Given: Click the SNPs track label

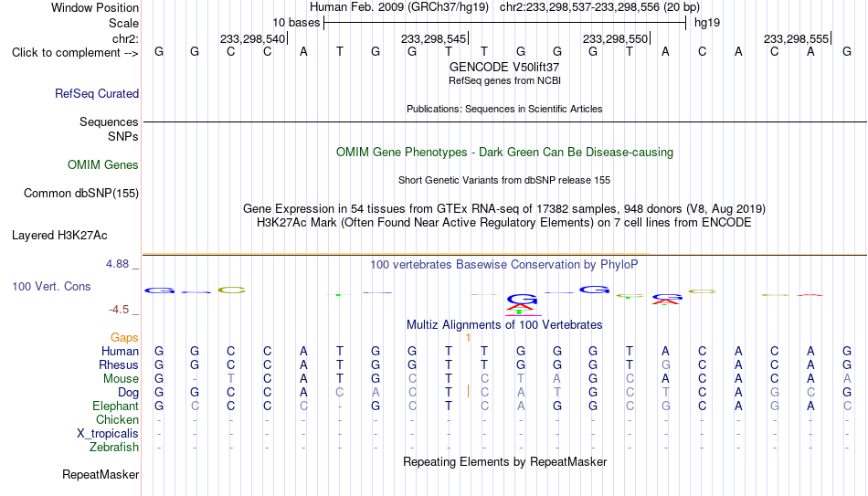Looking at the screenshot, I should click(x=123, y=136).
